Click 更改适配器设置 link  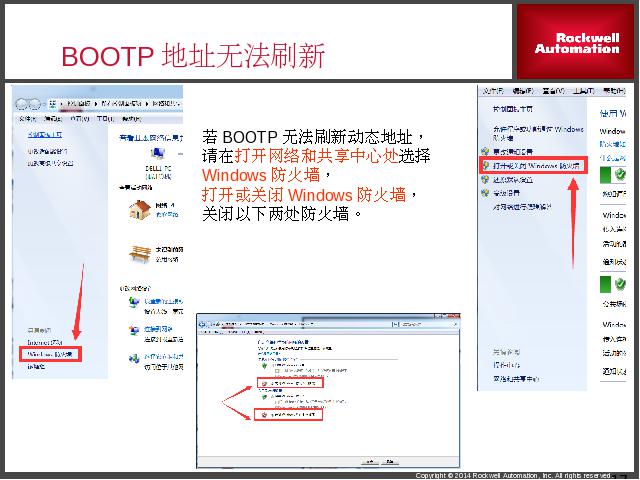(47, 151)
